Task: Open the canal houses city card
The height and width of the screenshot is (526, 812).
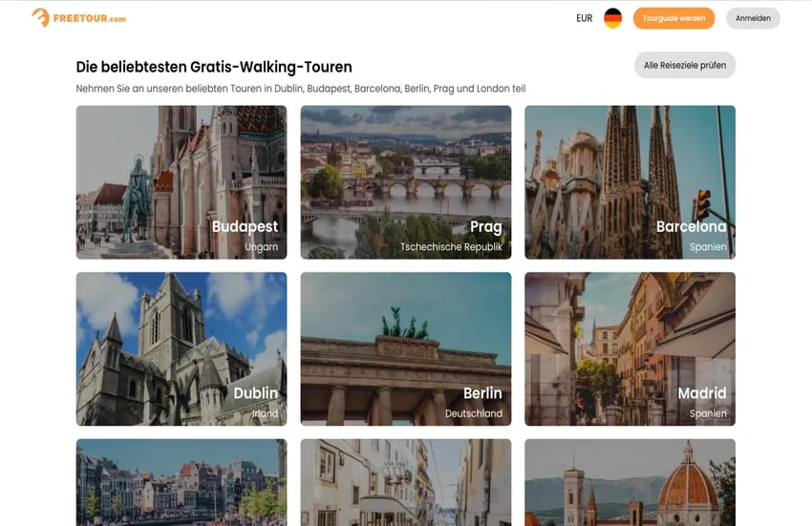Action: pos(182,482)
